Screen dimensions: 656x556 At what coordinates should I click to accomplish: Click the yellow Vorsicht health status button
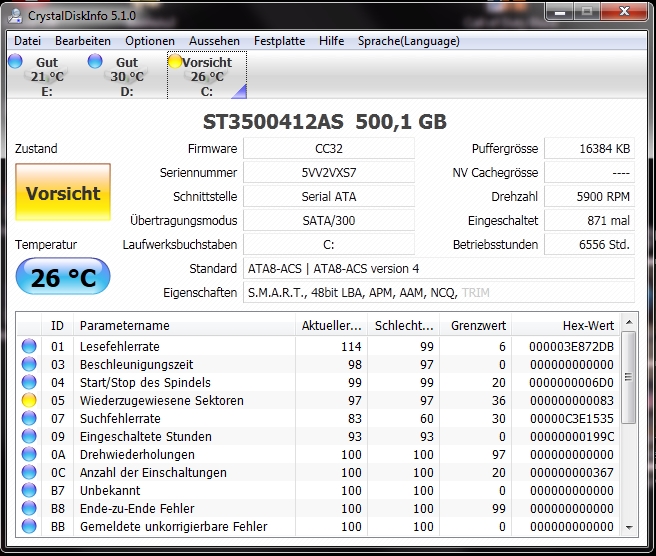[63, 192]
